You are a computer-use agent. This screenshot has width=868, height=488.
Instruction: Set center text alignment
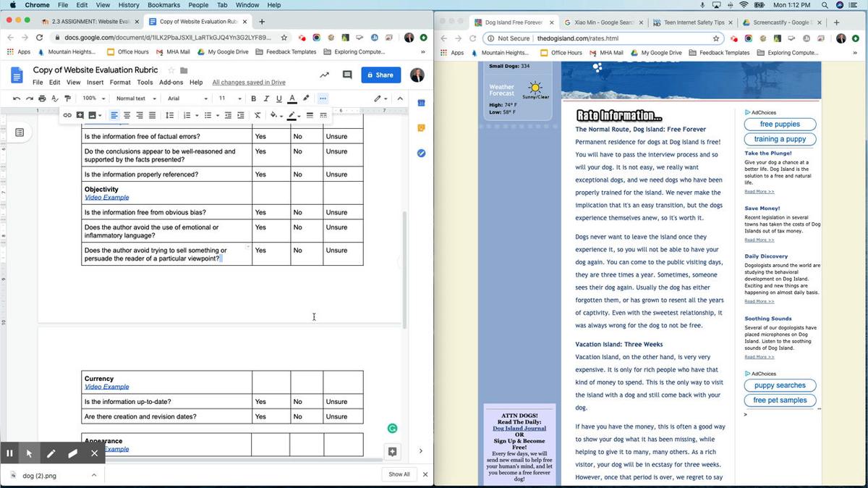point(127,115)
